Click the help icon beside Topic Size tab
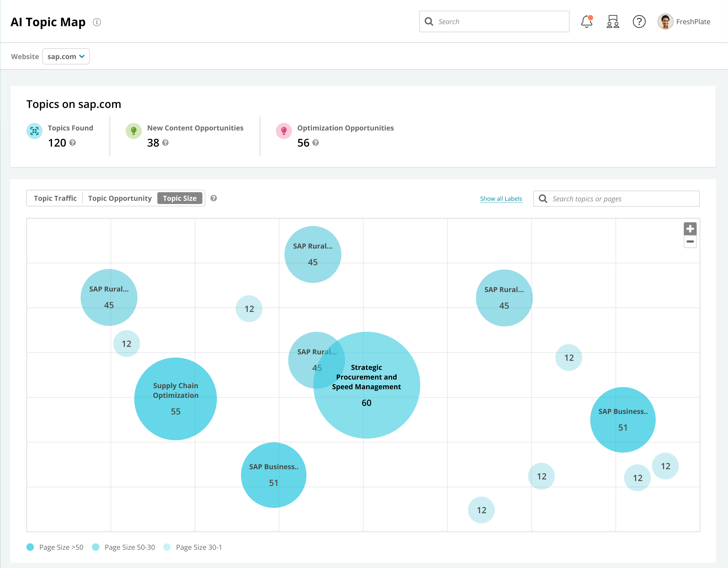Image resolution: width=728 pixels, height=568 pixels. click(x=214, y=198)
